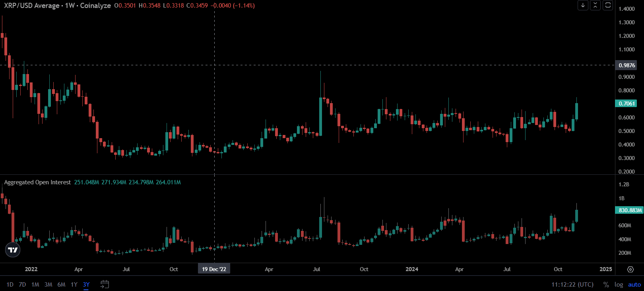The width and height of the screenshot is (644, 291).
Task: Select the 3M time range
Action: (x=48, y=284)
